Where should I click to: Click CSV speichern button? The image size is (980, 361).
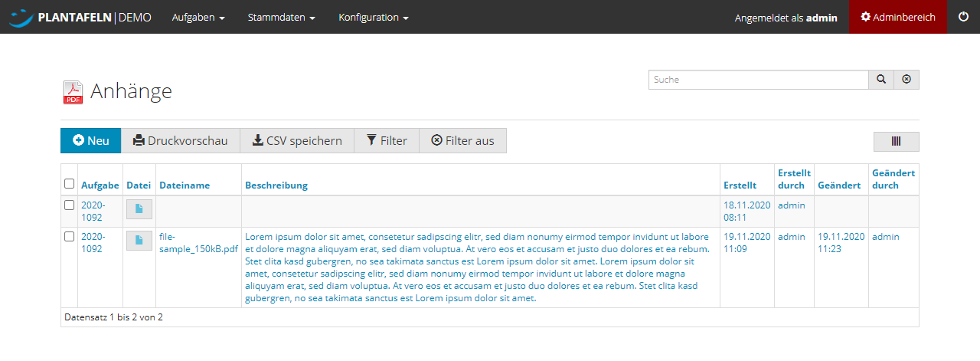[x=297, y=141]
